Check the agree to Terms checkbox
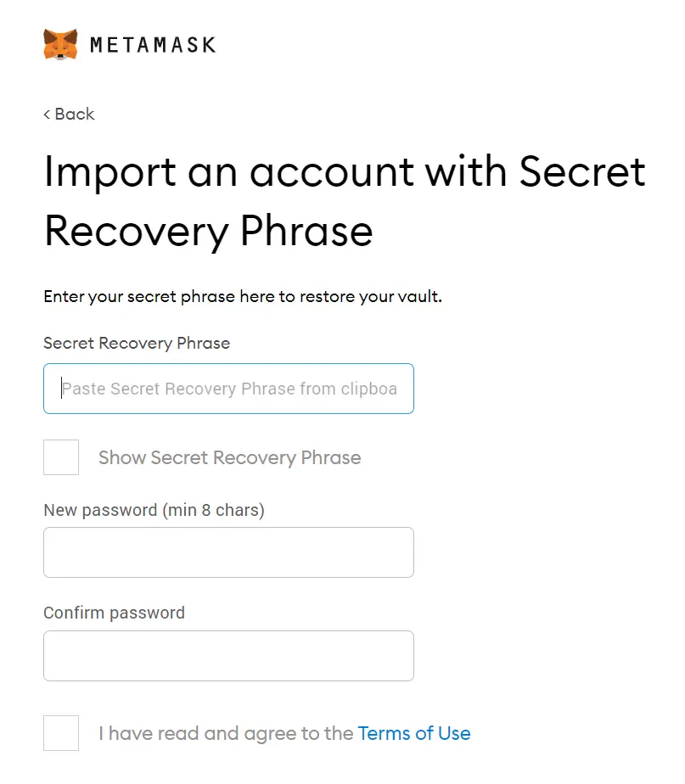The image size is (685, 784). pyautogui.click(x=61, y=733)
